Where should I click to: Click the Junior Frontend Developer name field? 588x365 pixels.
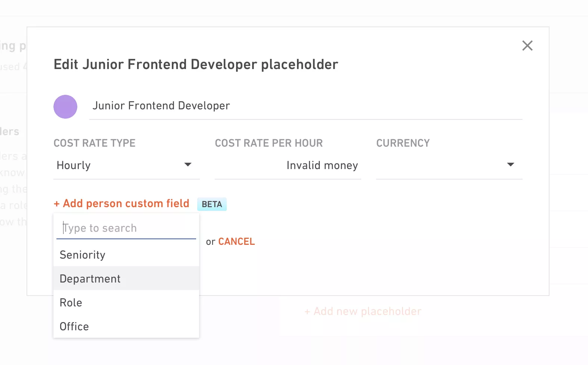306,106
